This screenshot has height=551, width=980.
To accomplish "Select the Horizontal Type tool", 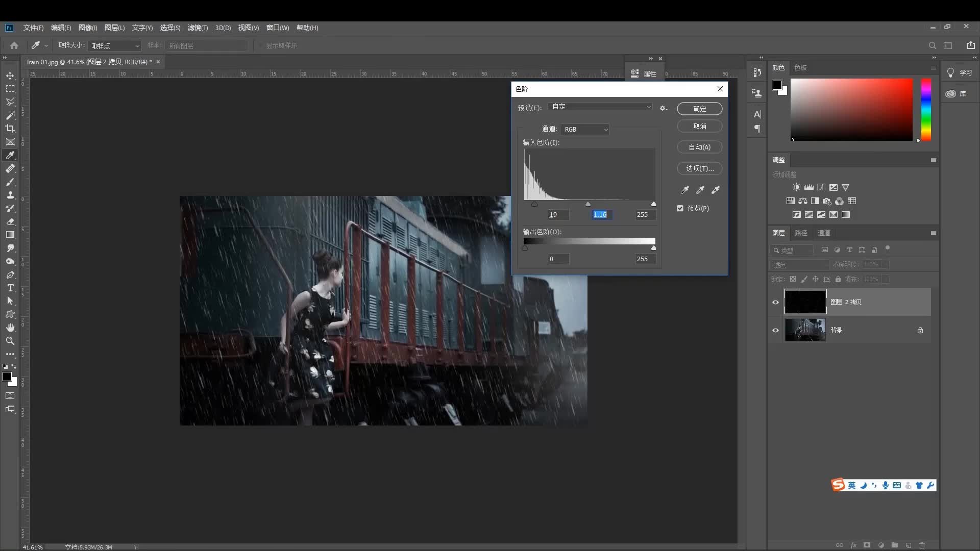I will tap(10, 288).
